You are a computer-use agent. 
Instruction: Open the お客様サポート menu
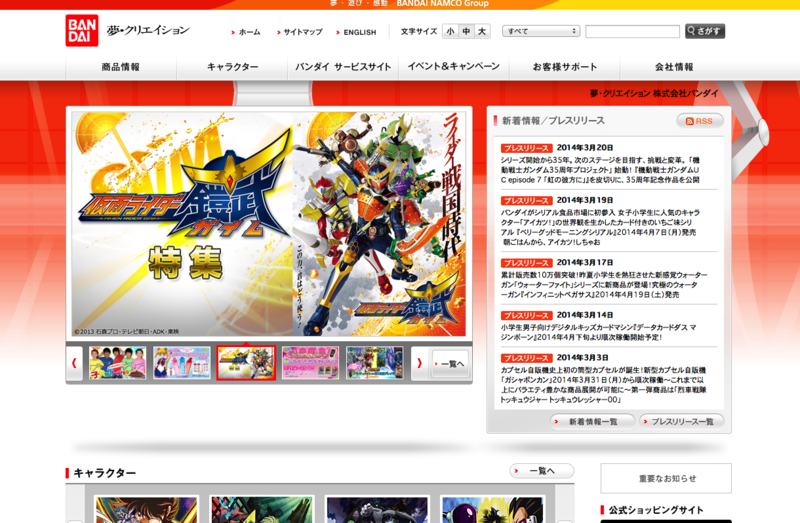pyautogui.click(x=564, y=67)
